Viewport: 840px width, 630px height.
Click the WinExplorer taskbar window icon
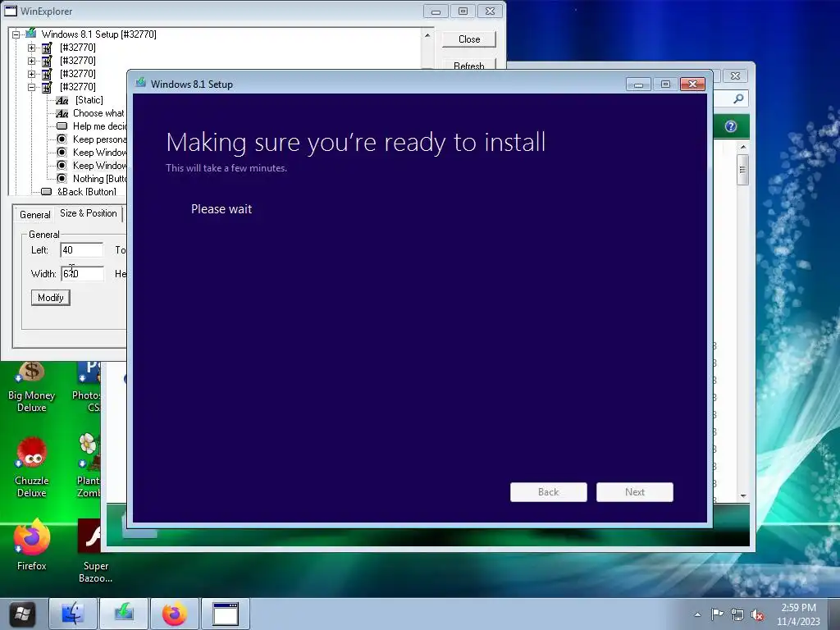coord(226,614)
